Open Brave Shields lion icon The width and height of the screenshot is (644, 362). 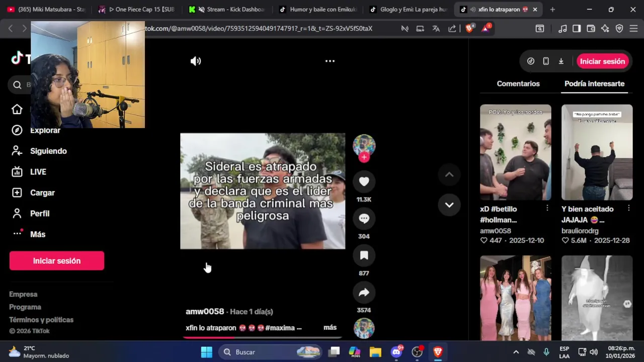pyautogui.click(x=469, y=29)
